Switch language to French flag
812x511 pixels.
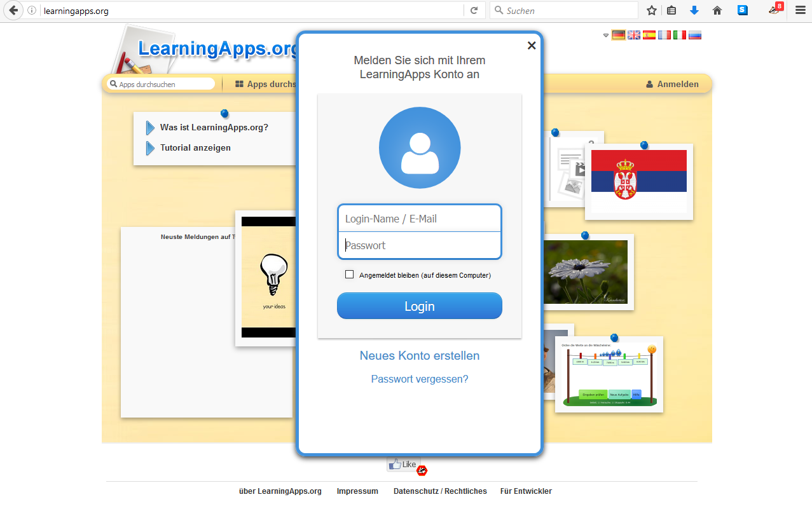(x=664, y=35)
